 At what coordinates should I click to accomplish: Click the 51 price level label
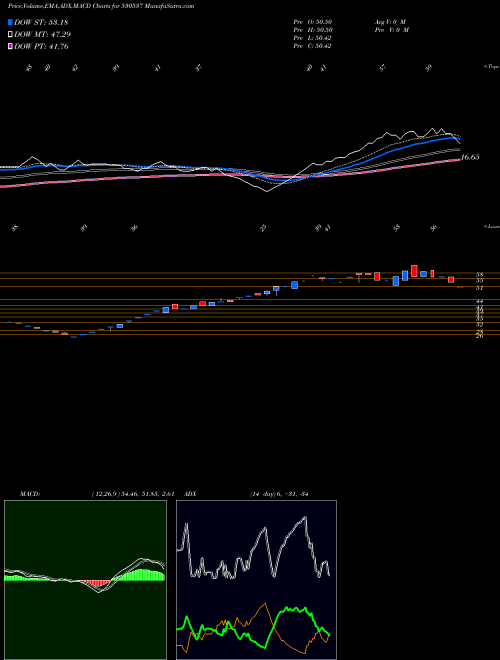479,288
